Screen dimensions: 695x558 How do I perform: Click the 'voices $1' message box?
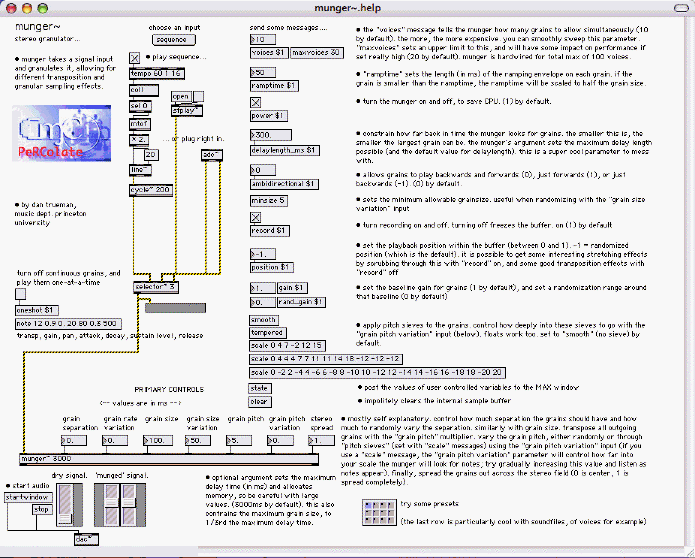click(x=269, y=53)
